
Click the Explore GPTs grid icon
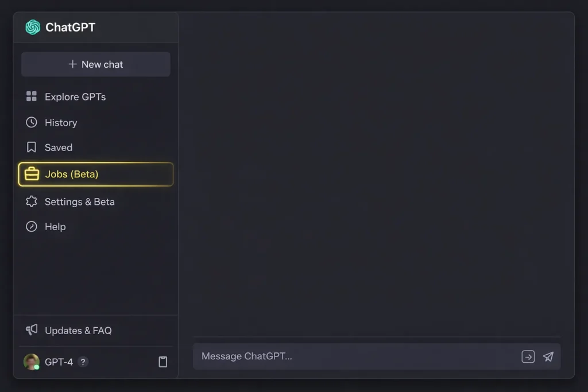(x=32, y=96)
